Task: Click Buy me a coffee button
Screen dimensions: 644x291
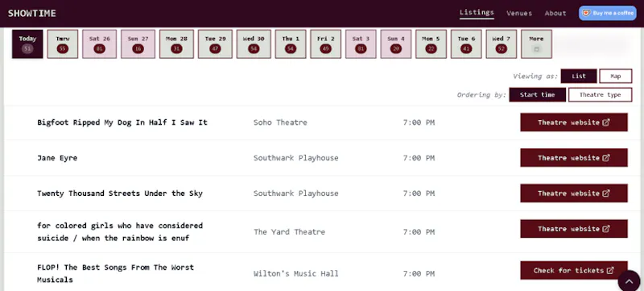Action: [x=608, y=13]
